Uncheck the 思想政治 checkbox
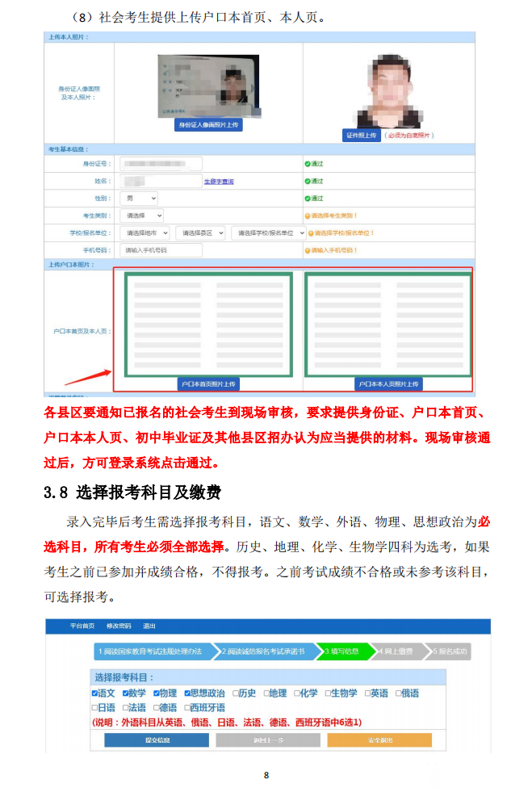The image size is (532, 796). pyautogui.click(x=187, y=693)
